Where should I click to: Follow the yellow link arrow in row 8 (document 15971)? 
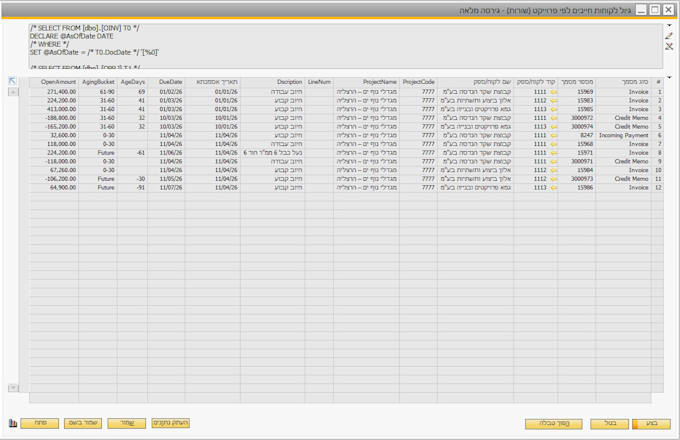[x=554, y=153]
